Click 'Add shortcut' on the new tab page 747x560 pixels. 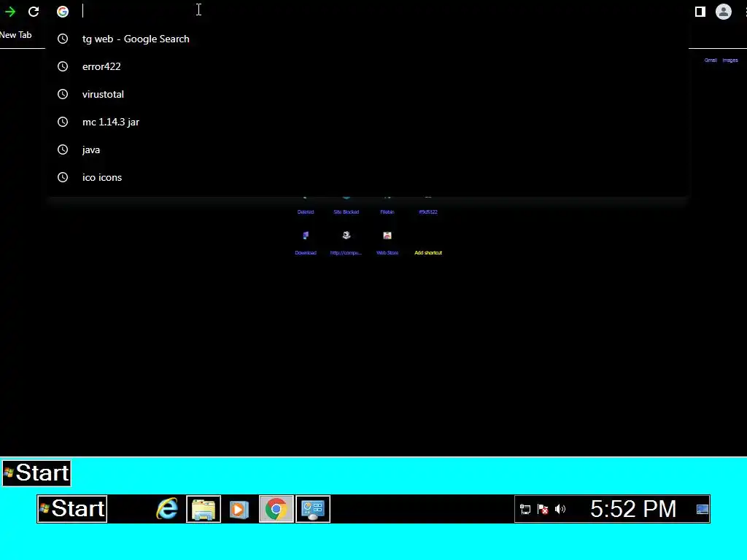428,253
